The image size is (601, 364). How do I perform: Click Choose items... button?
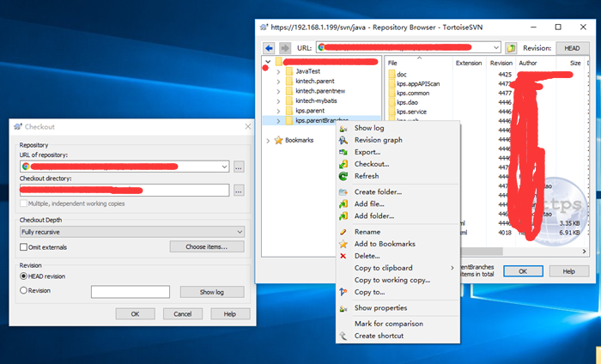tap(207, 246)
